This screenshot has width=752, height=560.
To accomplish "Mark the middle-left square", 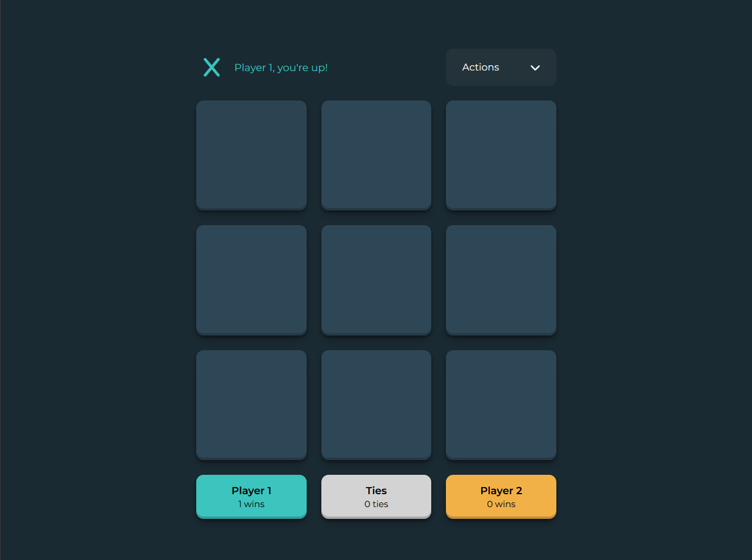I will [x=251, y=280].
